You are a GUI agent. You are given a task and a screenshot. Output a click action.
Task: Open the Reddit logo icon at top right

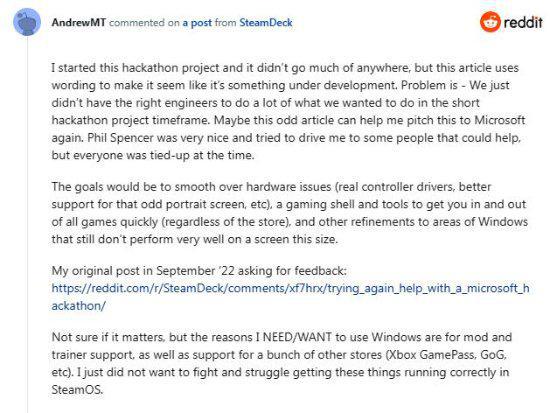(x=490, y=22)
